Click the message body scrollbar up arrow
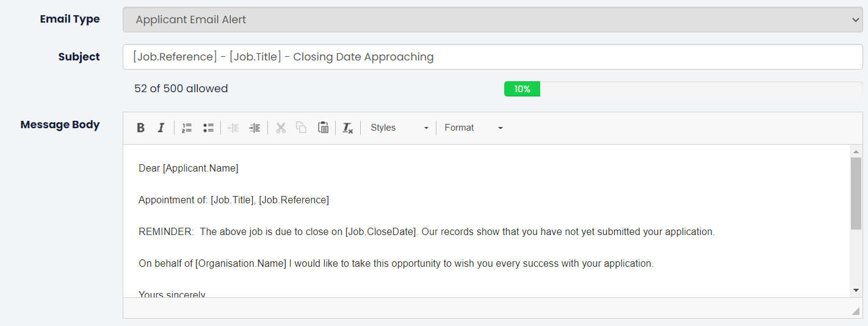 pyautogui.click(x=856, y=151)
